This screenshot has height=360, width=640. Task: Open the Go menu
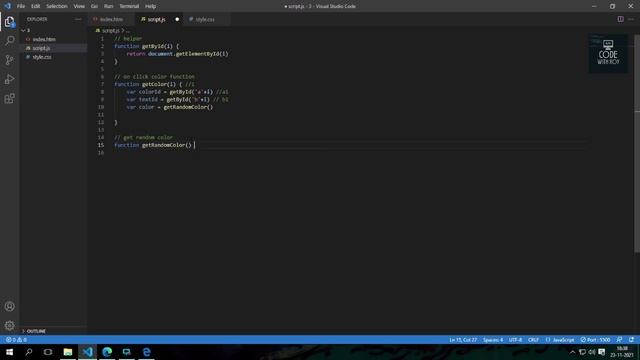[94, 6]
